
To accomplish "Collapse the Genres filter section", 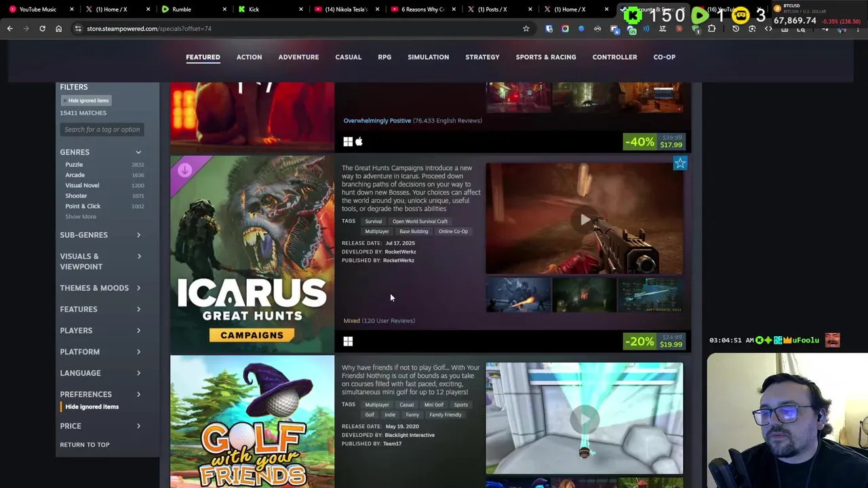I will [100, 152].
